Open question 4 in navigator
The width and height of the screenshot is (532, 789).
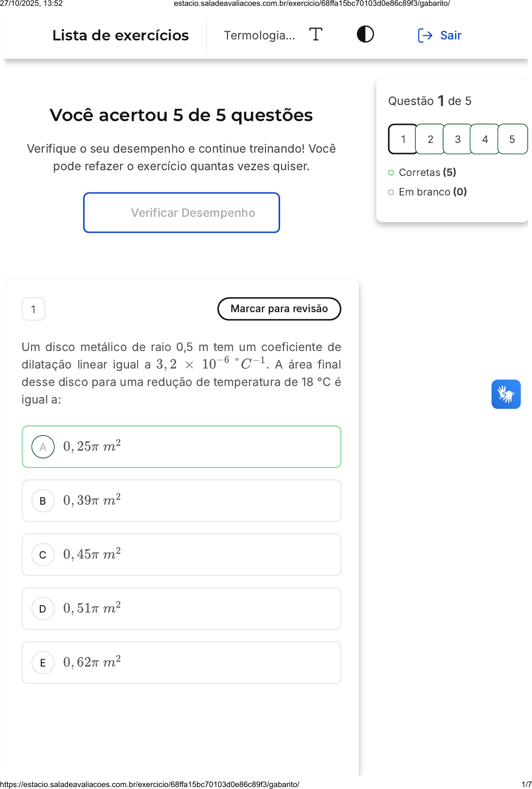[x=485, y=140]
